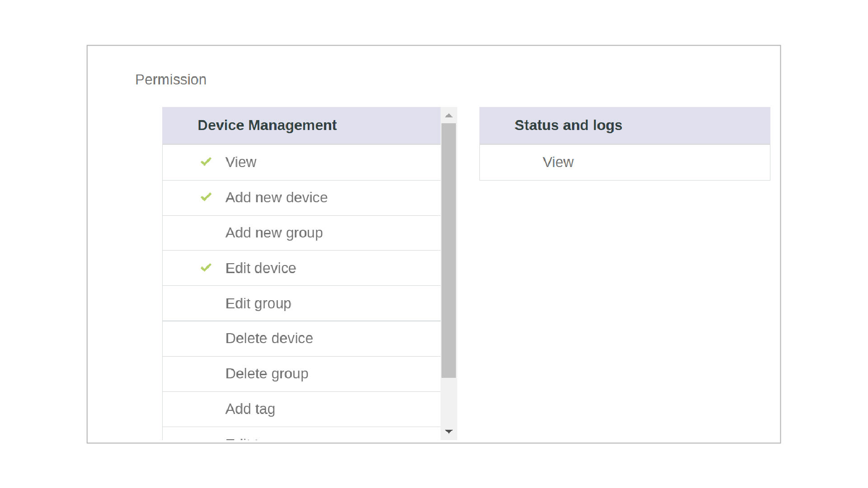Deselect View permission in Device Management
The image size is (868, 488).
point(241,163)
